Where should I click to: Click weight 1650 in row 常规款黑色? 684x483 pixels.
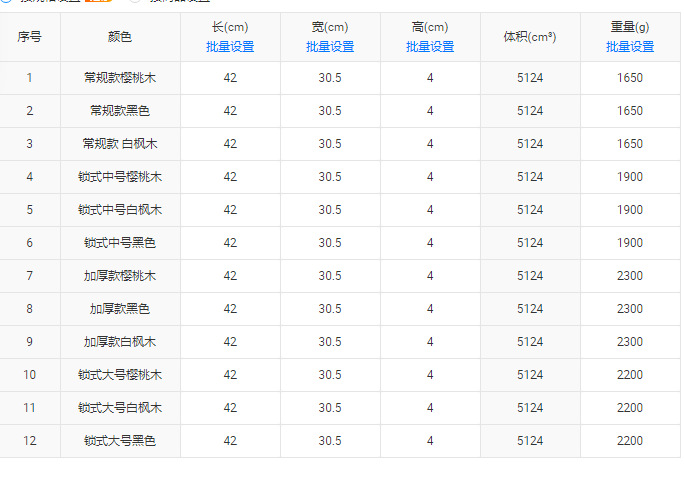[629, 111]
